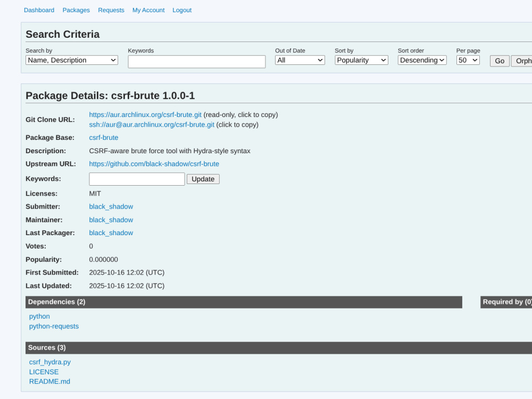Open the Maintainer black_shadow profile link
532x399 pixels.
(111, 220)
